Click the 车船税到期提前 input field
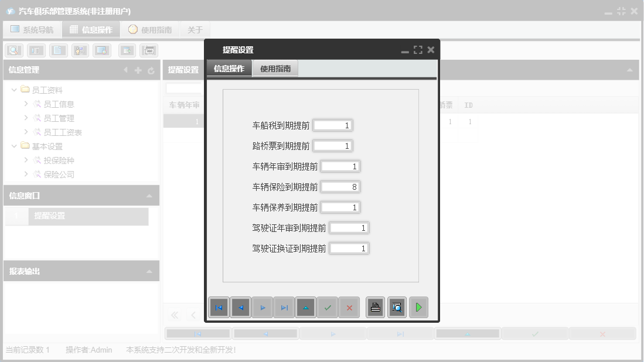The height and width of the screenshot is (362, 644). [x=333, y=125]
